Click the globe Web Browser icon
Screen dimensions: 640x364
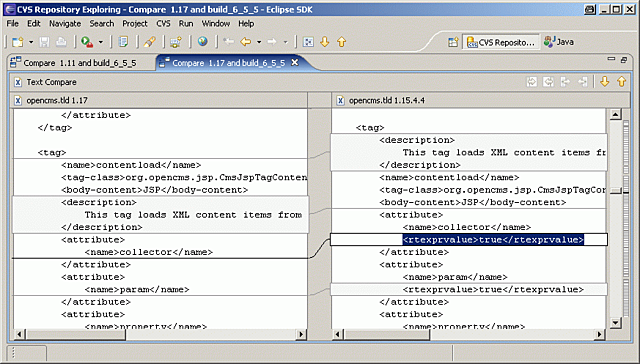tap(202, 41)
